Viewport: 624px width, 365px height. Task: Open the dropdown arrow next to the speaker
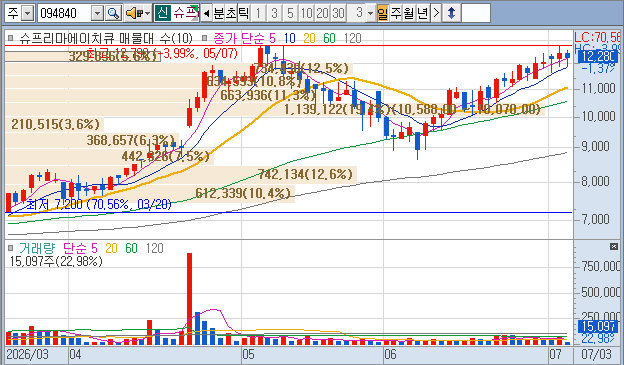tap(148, 13)
